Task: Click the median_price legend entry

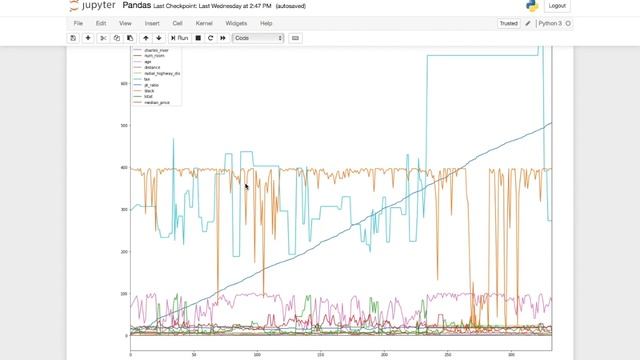Action: pos(157,102)
